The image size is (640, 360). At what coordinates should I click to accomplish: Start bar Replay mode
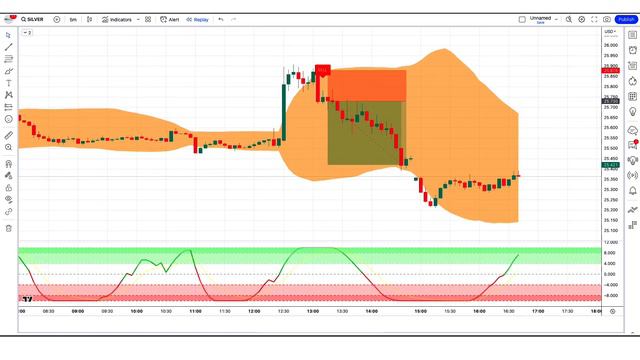pyautogui.click(x=198, y=20)
